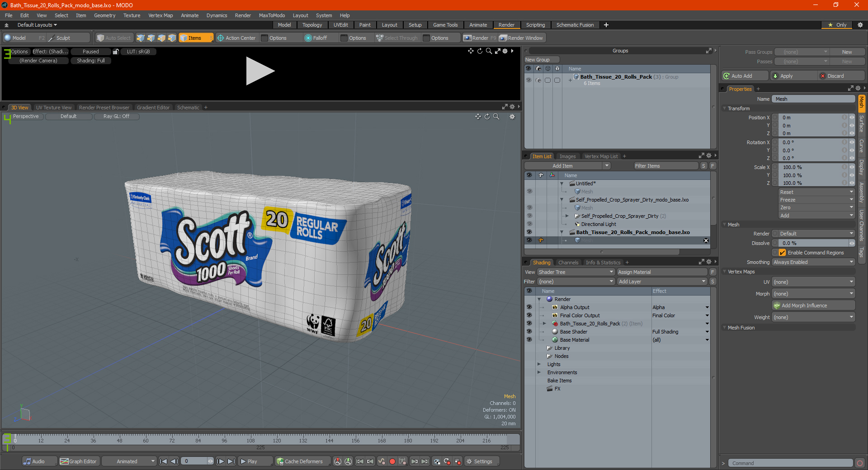The height and width of the screenshot is (470, 868).
Task: Click the New Group button
Action: (542, 60)
